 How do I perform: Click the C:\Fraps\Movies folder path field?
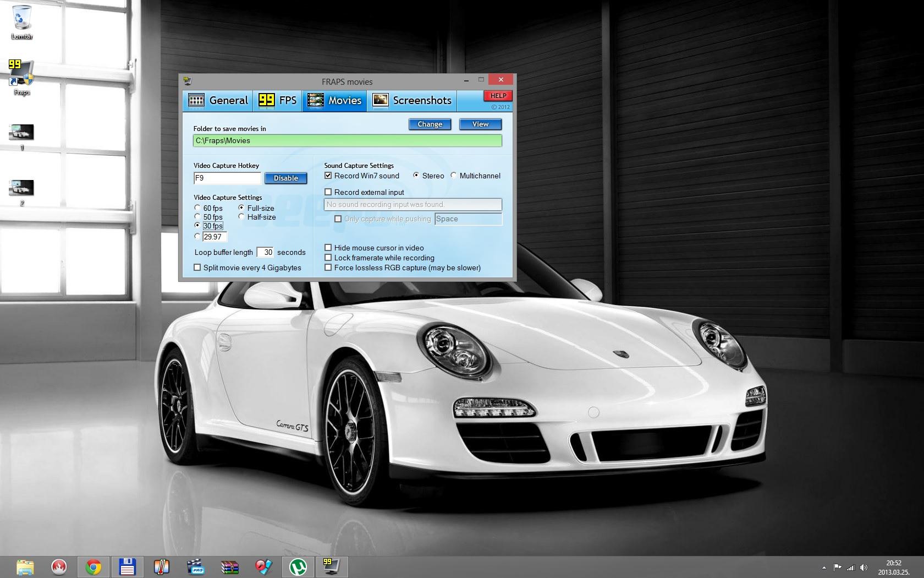(347, 141)
